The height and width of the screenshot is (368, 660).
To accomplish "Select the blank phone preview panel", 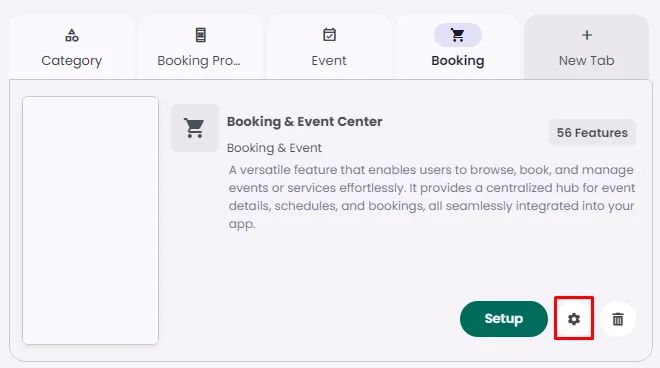I will pyautogui.click(x=90, y=220).
